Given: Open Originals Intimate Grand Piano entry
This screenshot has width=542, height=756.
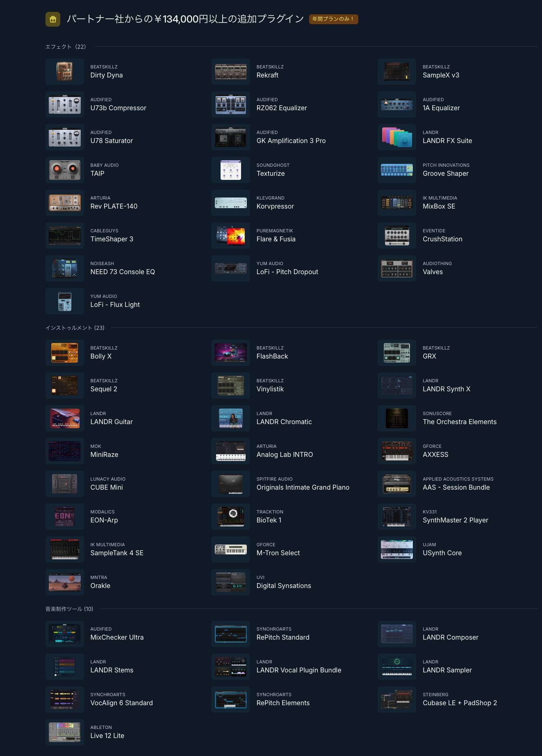Looking at the screenshot, I should pyautogui.click(x=303, y=487).
